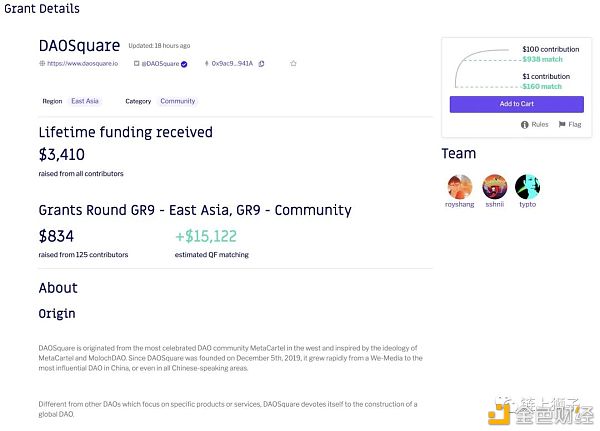
Task: Click the Team section heading
Action: (459, 153)
